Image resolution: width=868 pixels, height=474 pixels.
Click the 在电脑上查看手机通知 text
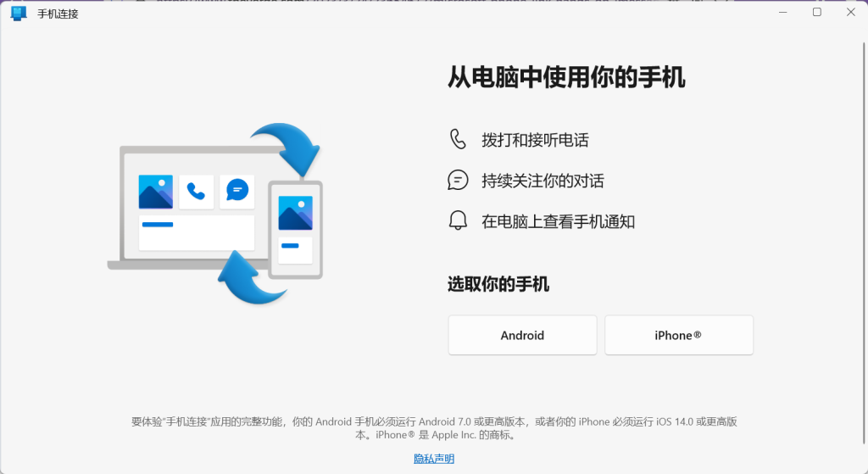click(558, 221)
